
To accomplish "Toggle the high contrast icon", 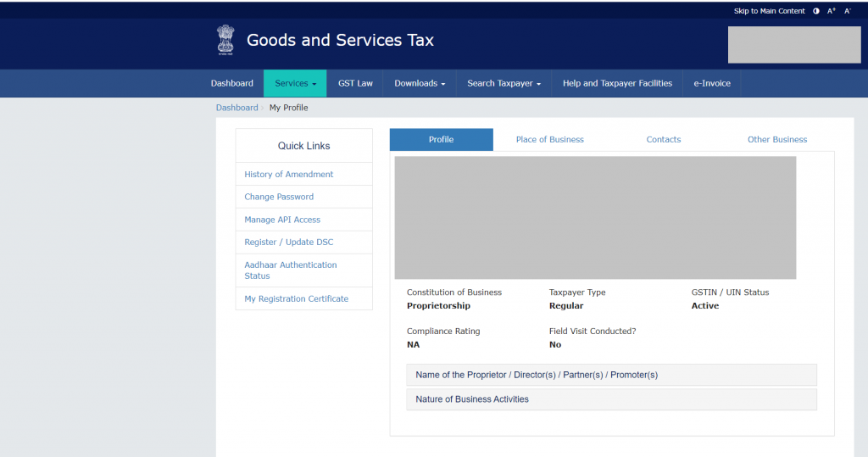I will coord(816,11).
